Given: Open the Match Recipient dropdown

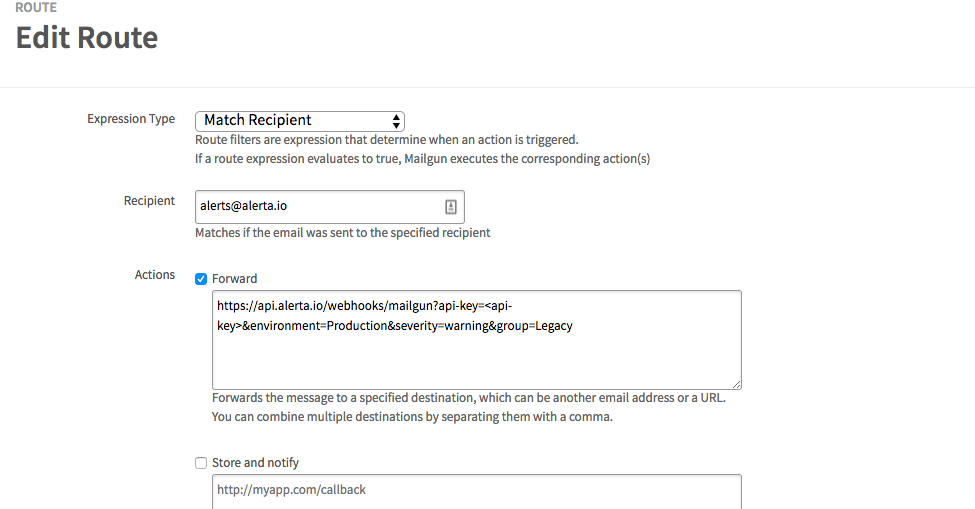Looking at the screenshot, I should pyautogui.click(x=300, y=121).
